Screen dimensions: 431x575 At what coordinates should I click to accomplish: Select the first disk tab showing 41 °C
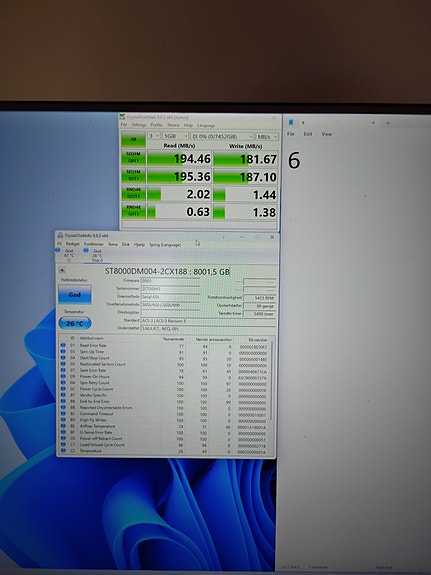point(68,255)
